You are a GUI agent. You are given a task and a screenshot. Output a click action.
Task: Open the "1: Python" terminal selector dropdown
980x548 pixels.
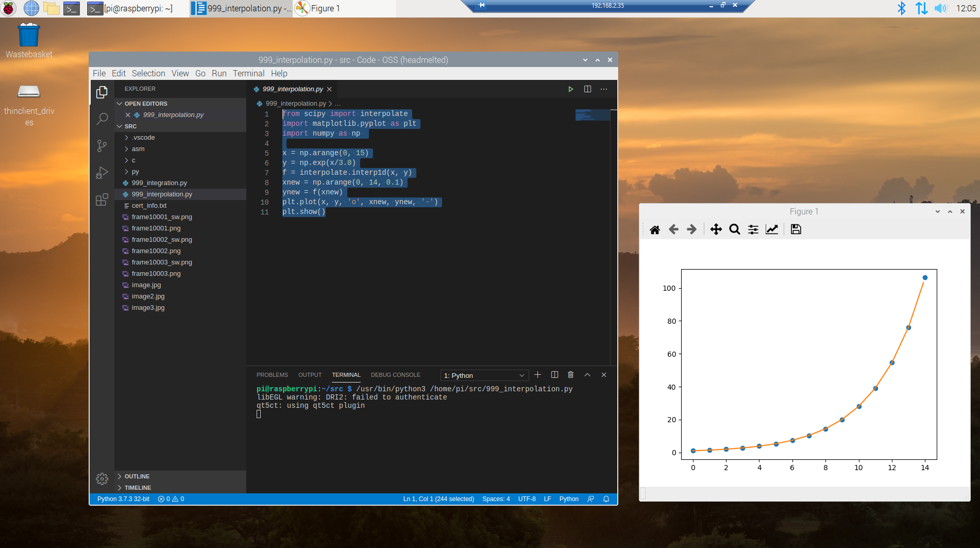click(x=483, y=375)
